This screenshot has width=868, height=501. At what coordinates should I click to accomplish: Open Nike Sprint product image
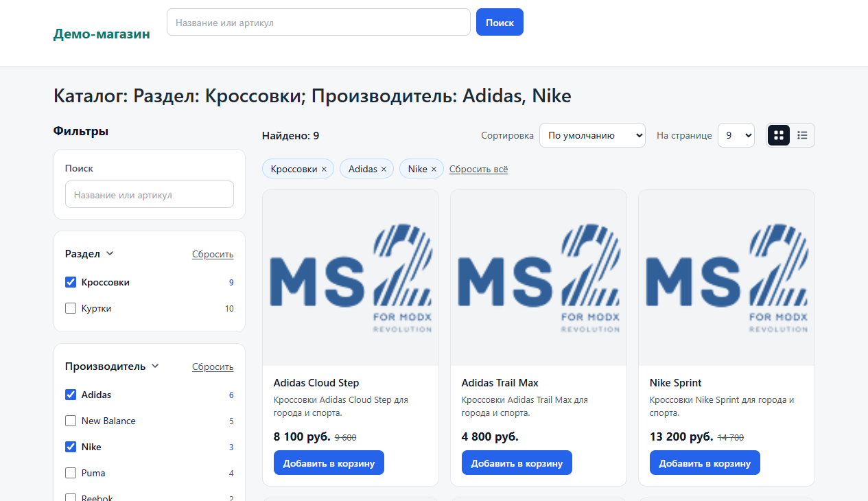coord(727,278)
